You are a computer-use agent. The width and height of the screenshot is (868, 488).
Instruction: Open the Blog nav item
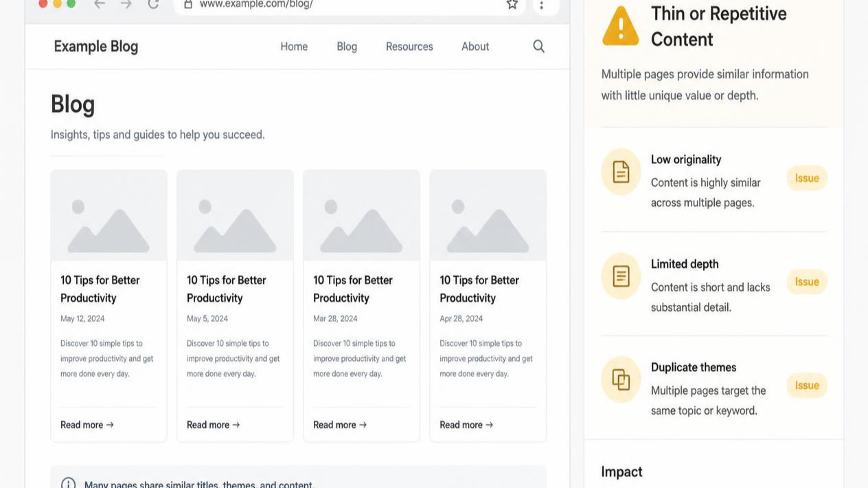[x=347, y=47]
